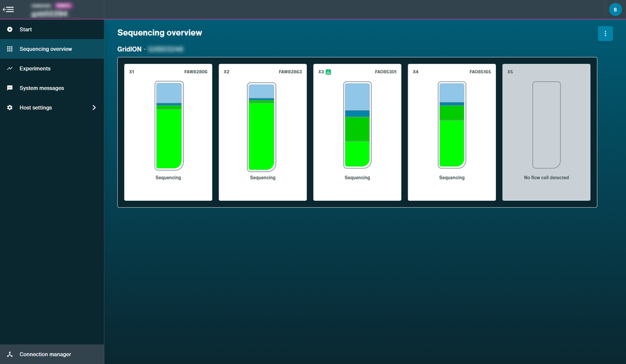Click the GridION device label

[x=130, y=49]
